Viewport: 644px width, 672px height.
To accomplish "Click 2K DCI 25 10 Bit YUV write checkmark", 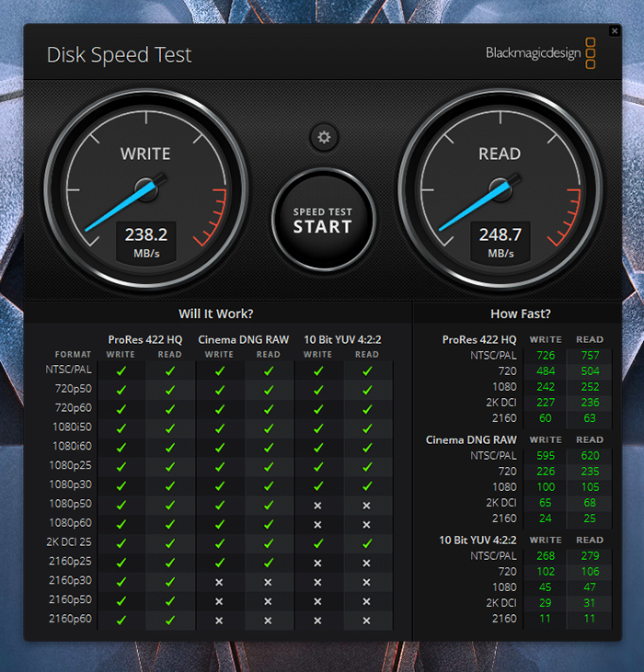I will coord(317,543).
